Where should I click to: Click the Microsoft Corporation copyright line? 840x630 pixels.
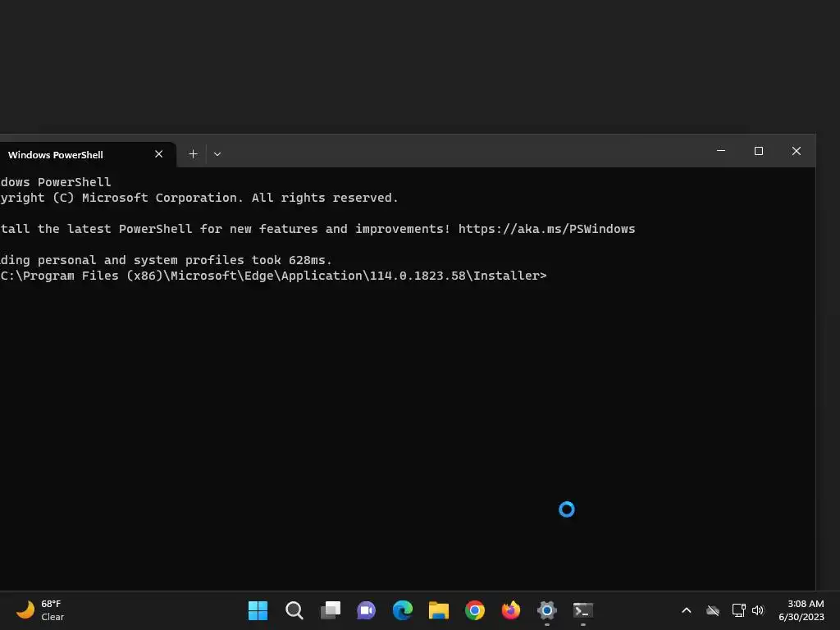199,198
